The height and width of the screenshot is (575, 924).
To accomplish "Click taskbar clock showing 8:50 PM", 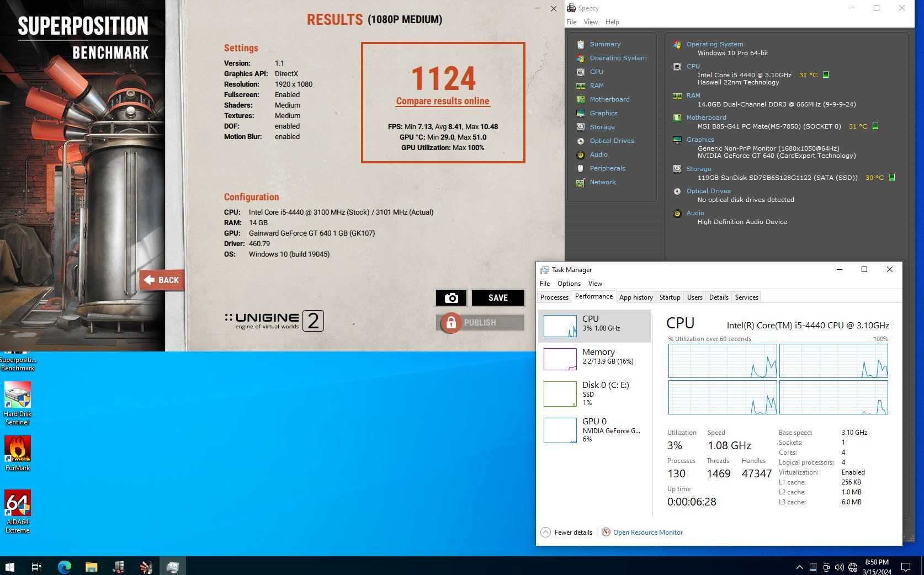I will pos(877,567).
